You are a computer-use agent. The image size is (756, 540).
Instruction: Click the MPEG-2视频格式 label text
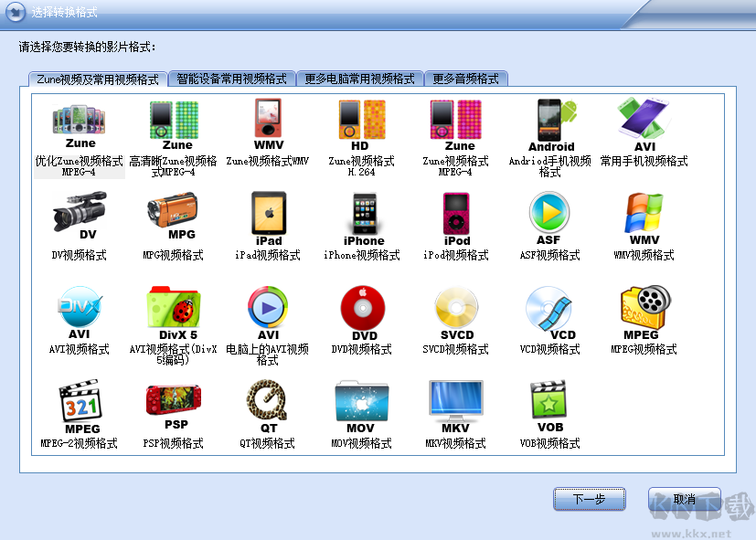click(79, 443)
